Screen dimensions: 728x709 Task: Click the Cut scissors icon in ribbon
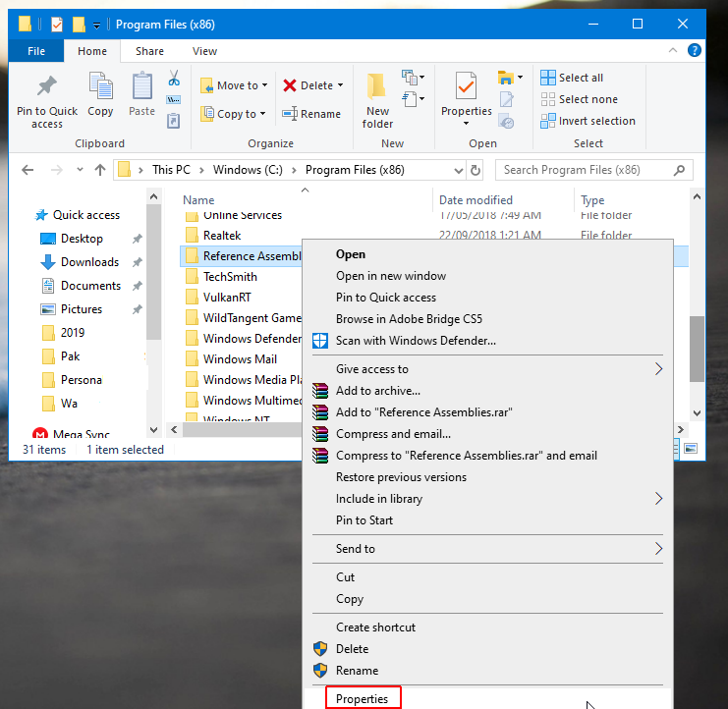click(x=174, y=78)
